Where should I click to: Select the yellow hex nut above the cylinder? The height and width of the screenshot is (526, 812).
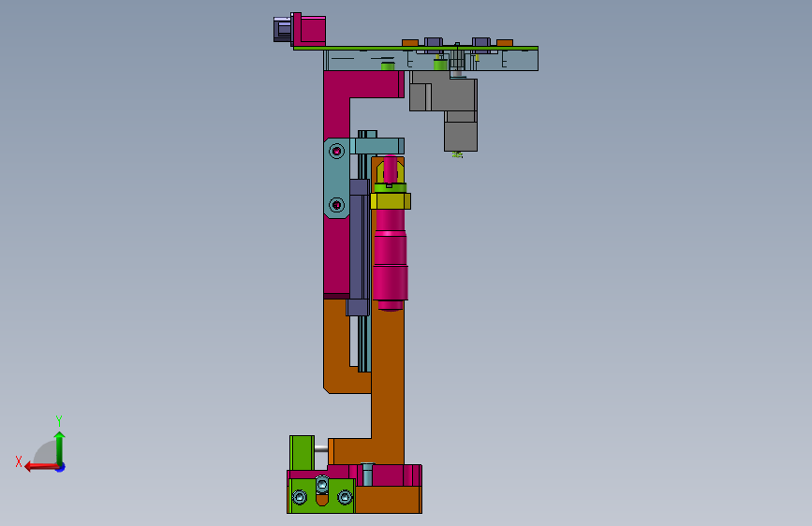391,201
